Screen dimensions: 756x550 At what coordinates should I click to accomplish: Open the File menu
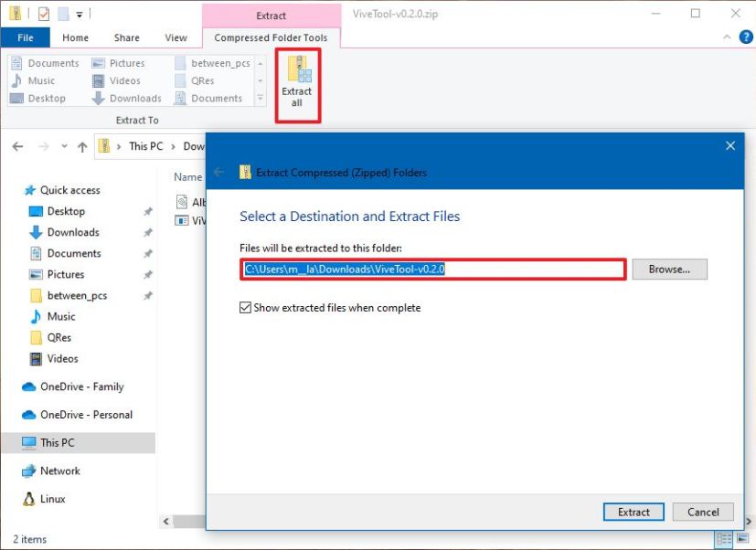pos(25,37)
